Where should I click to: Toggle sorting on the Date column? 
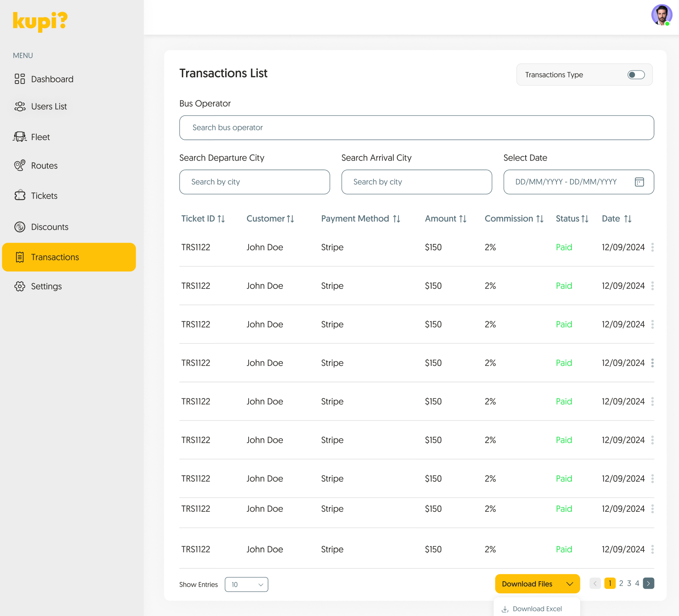627,219
